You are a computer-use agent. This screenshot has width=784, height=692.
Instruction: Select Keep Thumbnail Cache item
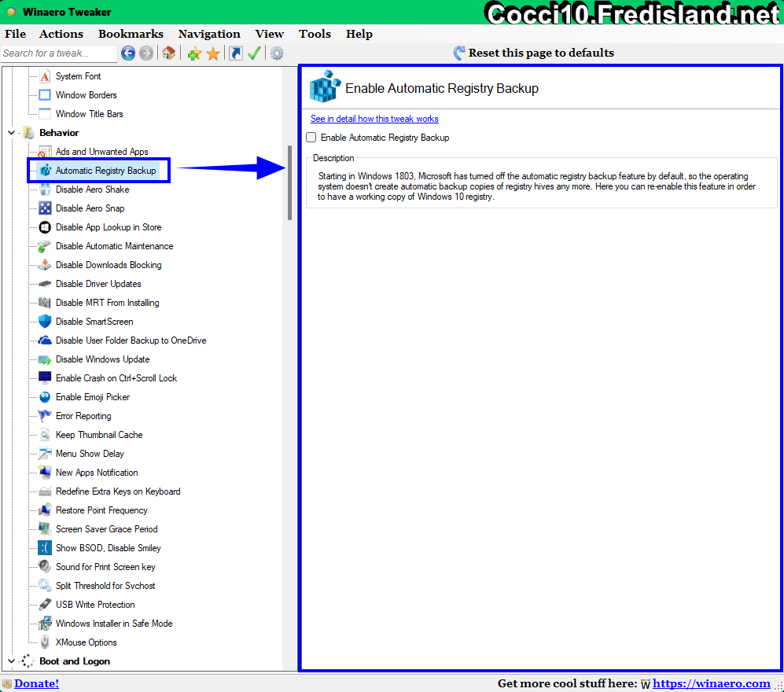[x=99, y=435]
